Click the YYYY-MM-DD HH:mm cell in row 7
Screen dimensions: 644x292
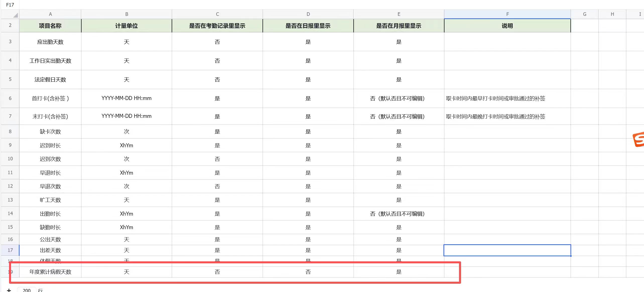126,116
